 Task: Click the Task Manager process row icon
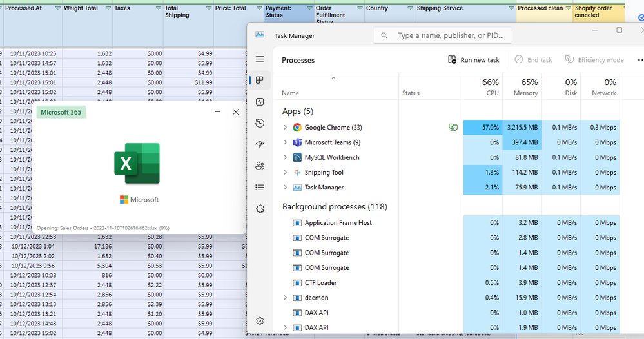[x=297, y=188]
